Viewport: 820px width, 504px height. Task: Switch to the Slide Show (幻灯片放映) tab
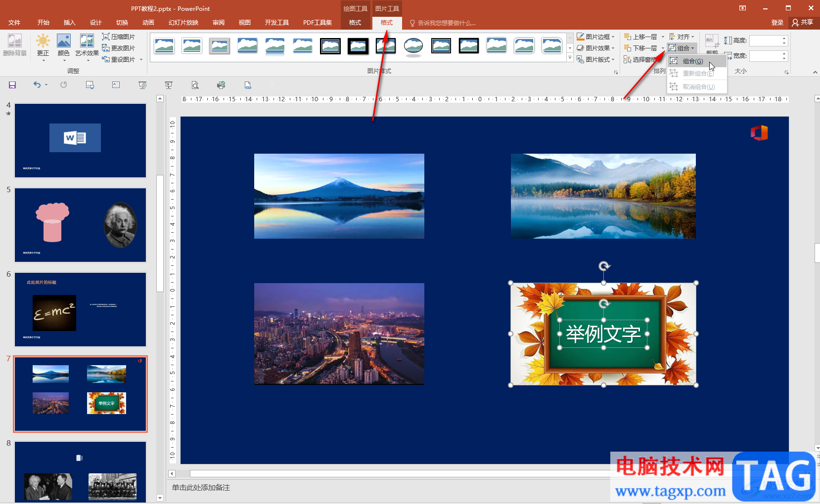point(183,23)
